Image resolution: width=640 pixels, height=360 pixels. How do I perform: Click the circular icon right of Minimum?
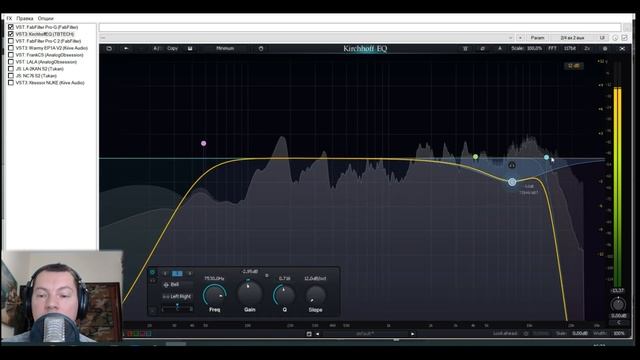pos(261,48)
